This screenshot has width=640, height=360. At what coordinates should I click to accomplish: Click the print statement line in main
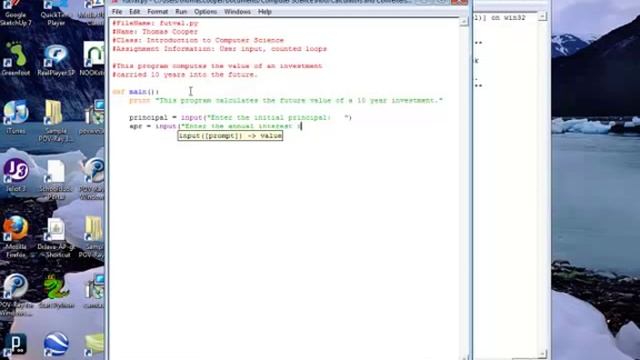coord(286,100)
